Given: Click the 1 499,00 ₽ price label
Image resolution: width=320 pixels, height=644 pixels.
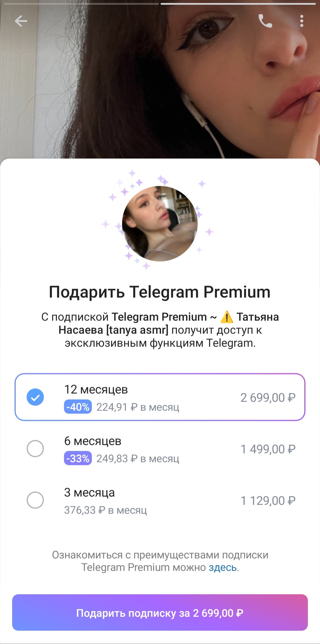Looking at the screenshot, I should pyautogui.click(x=268, y=449).
